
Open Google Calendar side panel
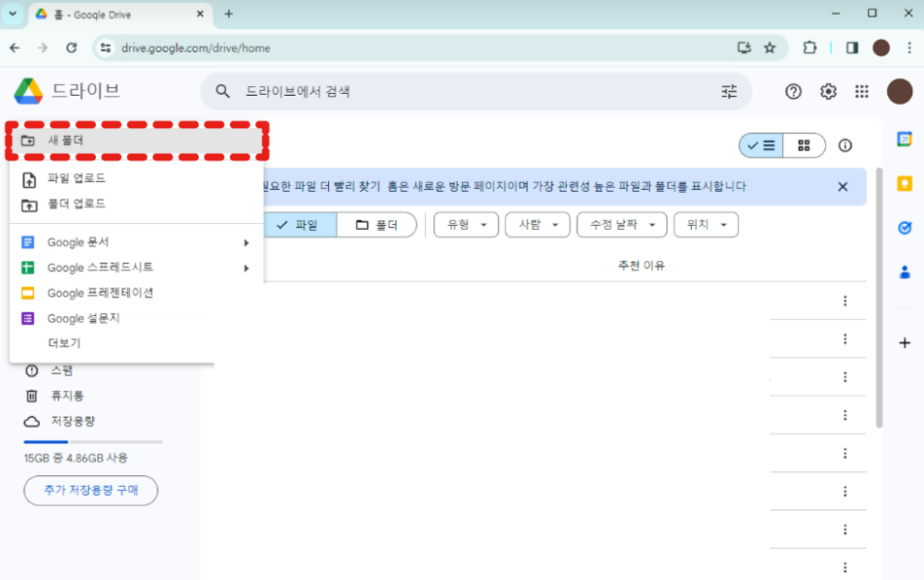point(904,140)
